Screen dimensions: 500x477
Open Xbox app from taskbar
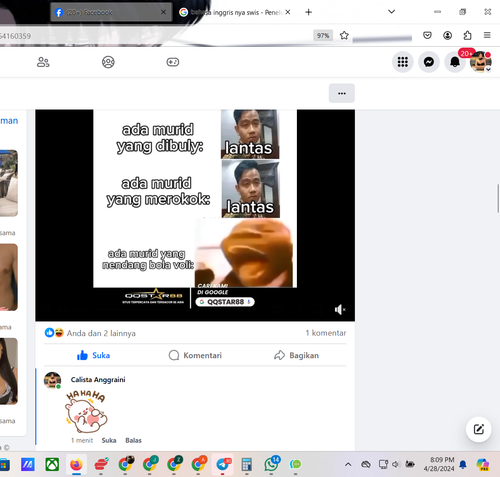pos(52,464)
